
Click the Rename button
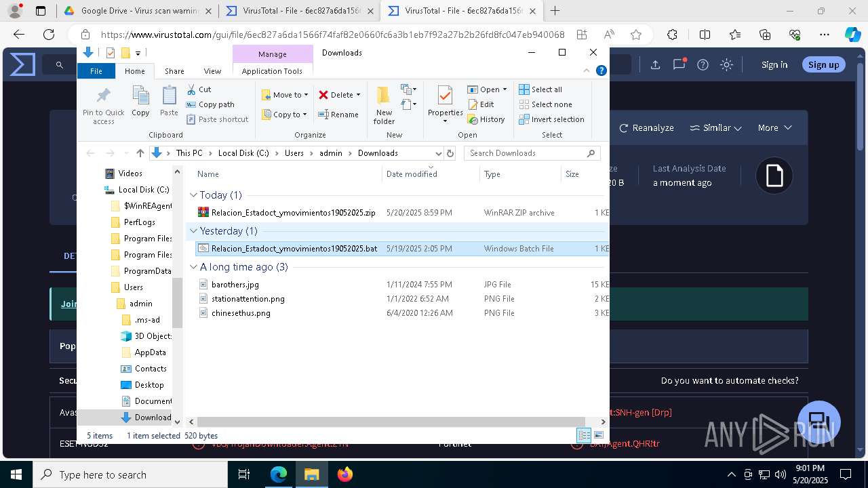[x=338, y=115]
